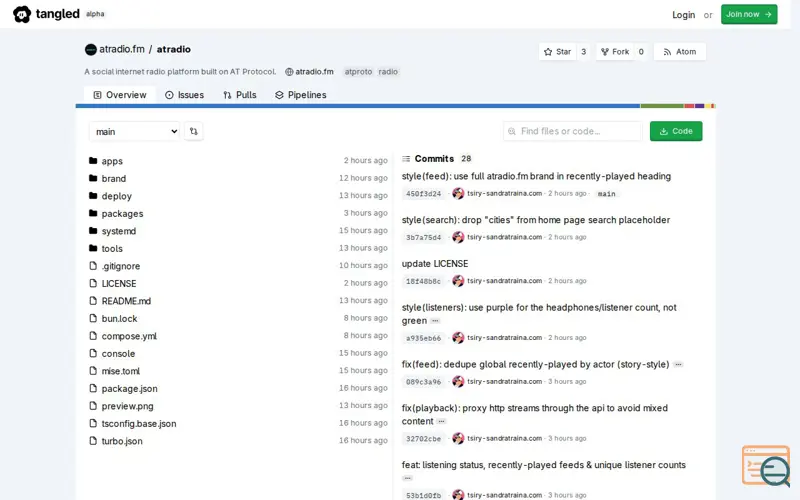Image resolution: width=800 pixels, height=500 pixels.
Task: Open commit hash a935eb66
Action: (423, 338)
